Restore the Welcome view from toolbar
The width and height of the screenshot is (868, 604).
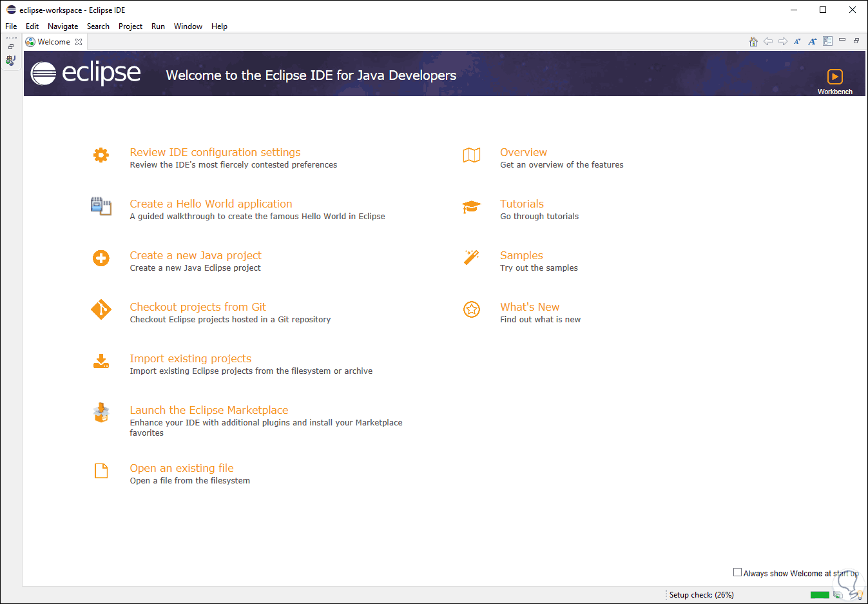[856, 41]
